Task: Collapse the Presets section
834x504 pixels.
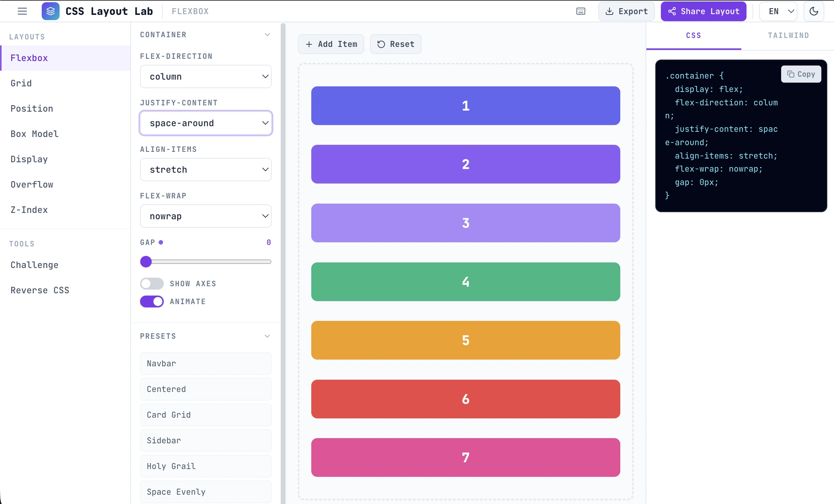Action: 267,336
